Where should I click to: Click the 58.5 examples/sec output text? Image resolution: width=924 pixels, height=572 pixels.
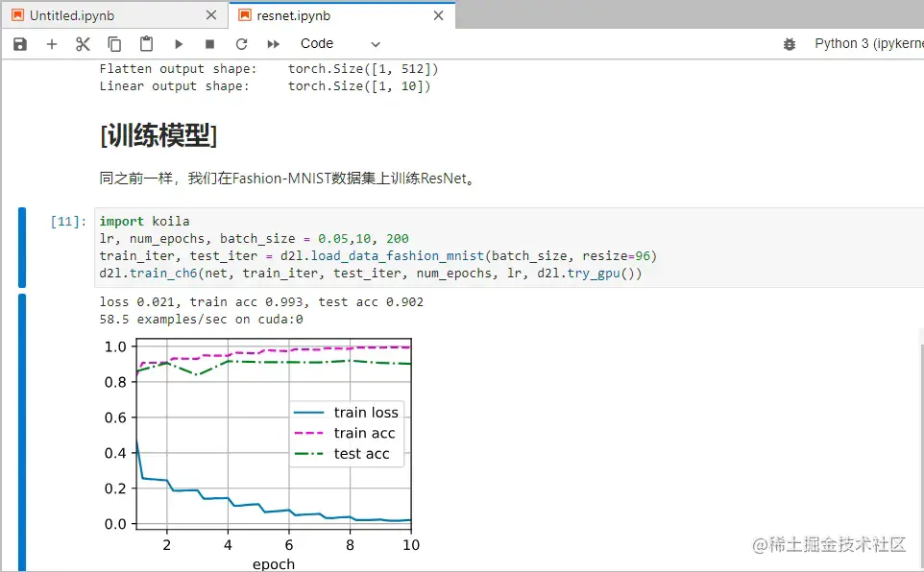201,320
